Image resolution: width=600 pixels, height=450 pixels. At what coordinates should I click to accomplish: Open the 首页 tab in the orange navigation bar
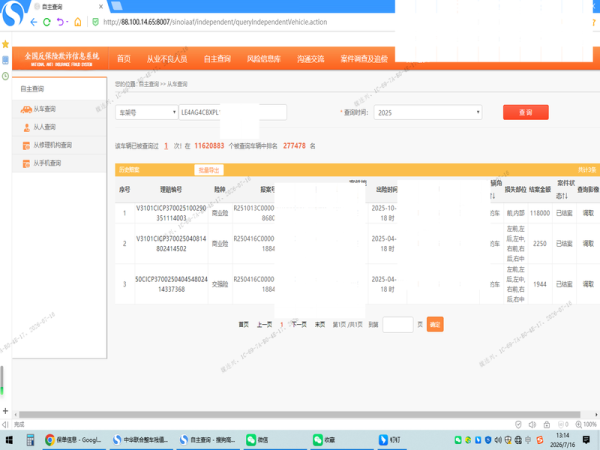[x=124, y=59]
